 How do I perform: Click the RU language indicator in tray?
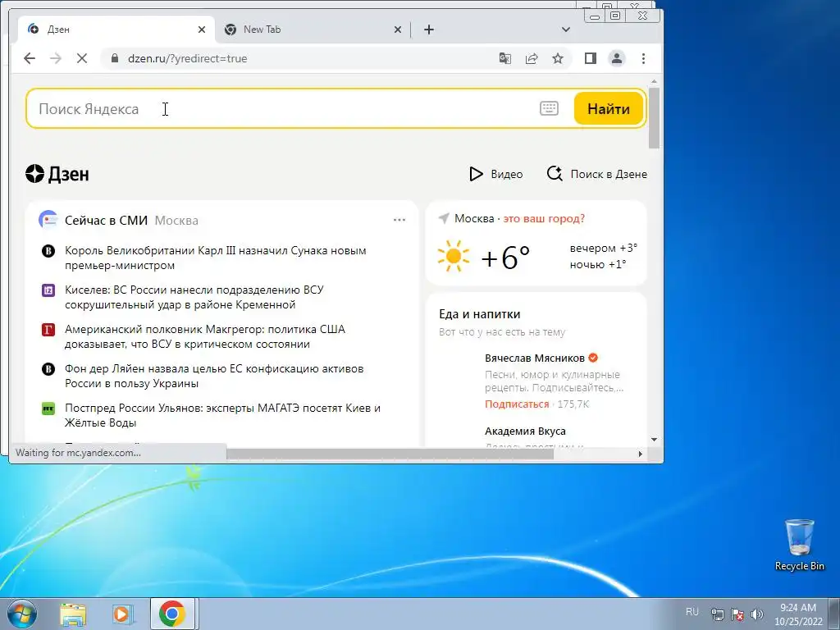pos(692,612)
